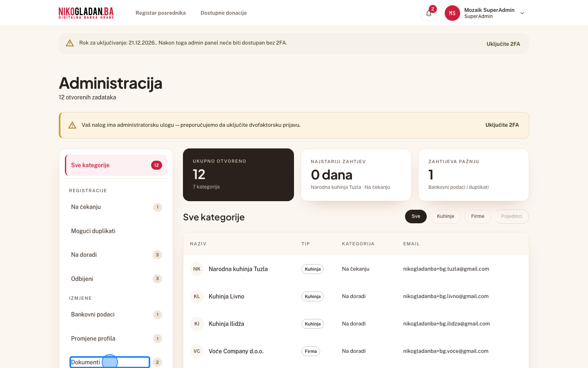The width and height of the screenshot is (588, 368).
Task: Click Na doradi status of Kuhinja Livno
Action: tap(354, 296)
